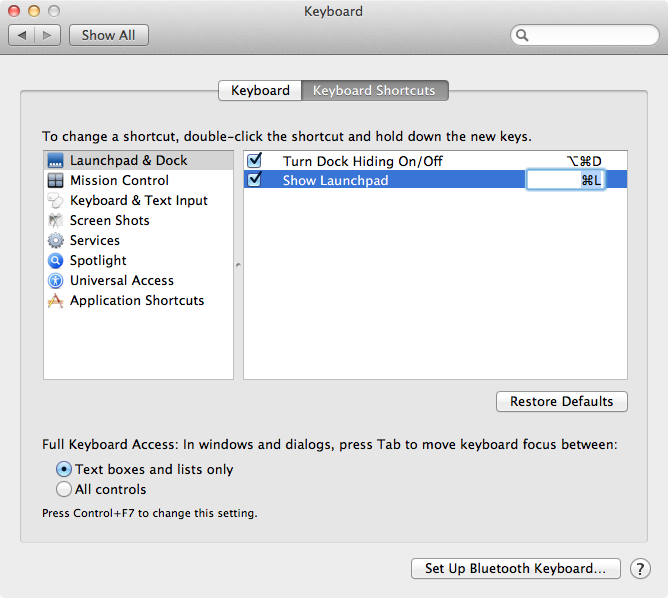This screenshot has height=598, width=668.
Task: Click the Services gear icon
Action: [x=55, y=241]
